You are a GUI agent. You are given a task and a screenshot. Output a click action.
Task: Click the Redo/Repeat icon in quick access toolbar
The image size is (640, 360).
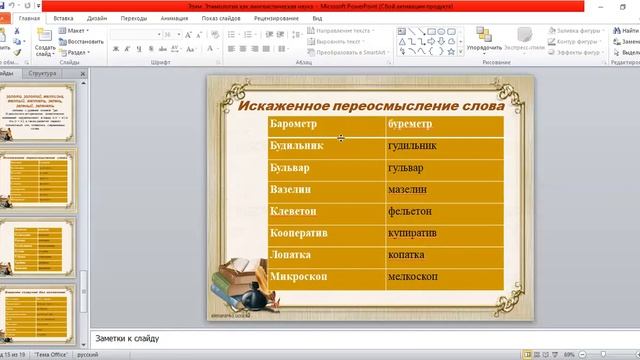pyautogui.click(x=27, y=6)
